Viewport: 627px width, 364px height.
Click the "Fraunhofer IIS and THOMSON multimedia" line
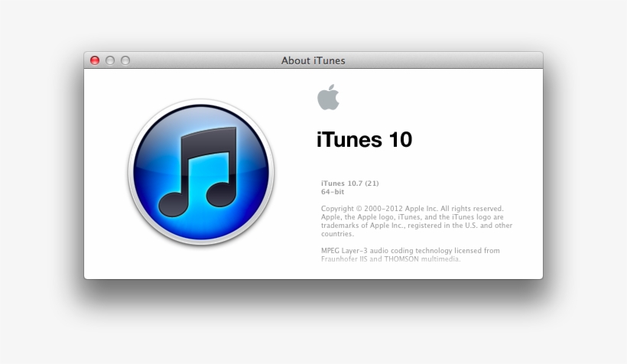pos(391,258)
